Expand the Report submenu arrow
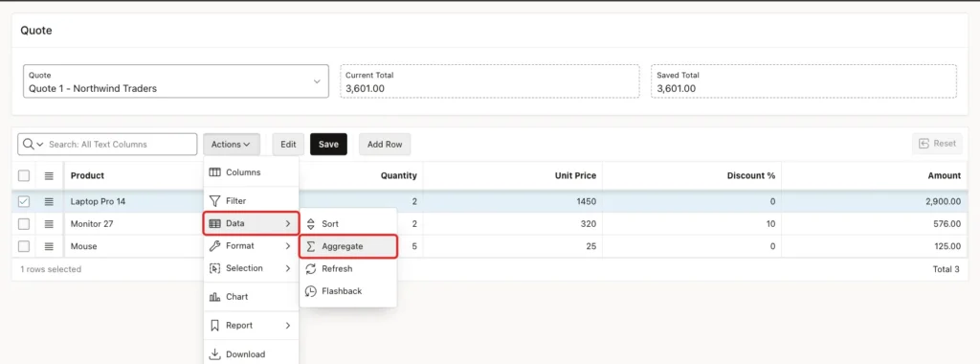This screenshot has width=980, height=364. pyautogui.click(x=288, y=326)
